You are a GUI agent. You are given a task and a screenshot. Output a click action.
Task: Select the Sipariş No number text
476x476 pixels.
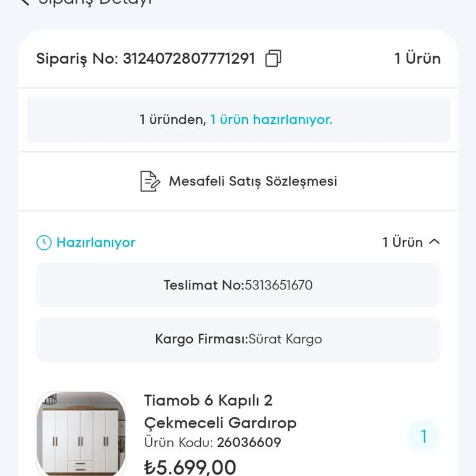tap(189, 59)
